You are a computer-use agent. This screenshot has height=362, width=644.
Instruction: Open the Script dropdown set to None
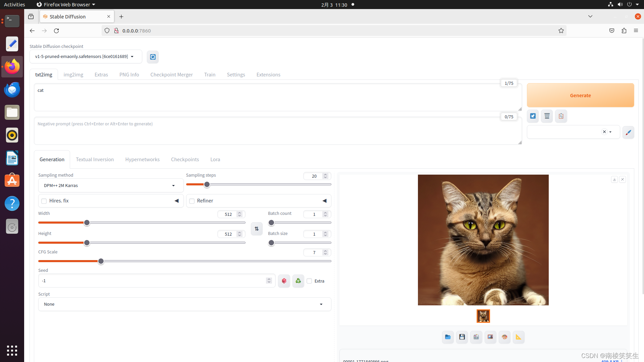(x=184, y=304)
